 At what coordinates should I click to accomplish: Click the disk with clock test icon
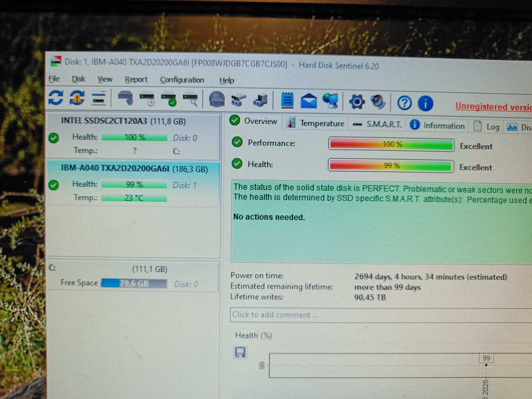click(147, 99)
